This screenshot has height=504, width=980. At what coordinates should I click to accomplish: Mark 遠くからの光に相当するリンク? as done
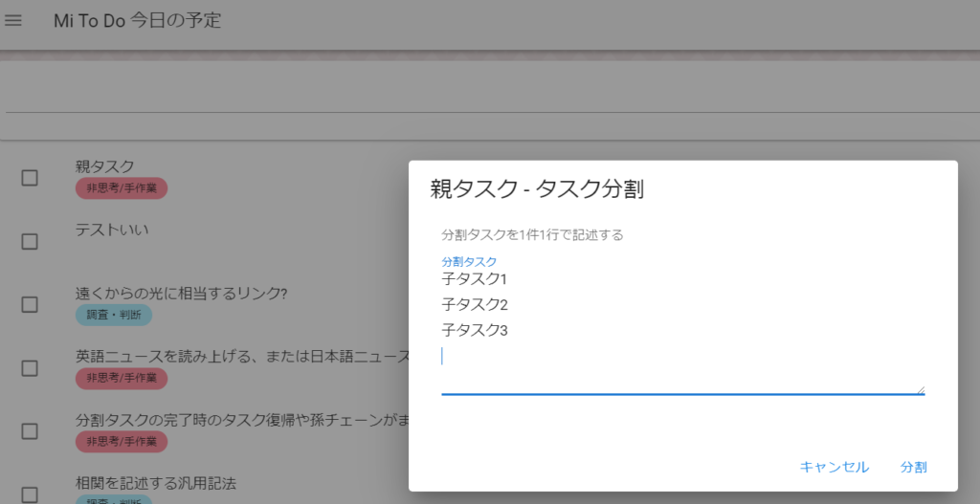[x=30, y=304]
